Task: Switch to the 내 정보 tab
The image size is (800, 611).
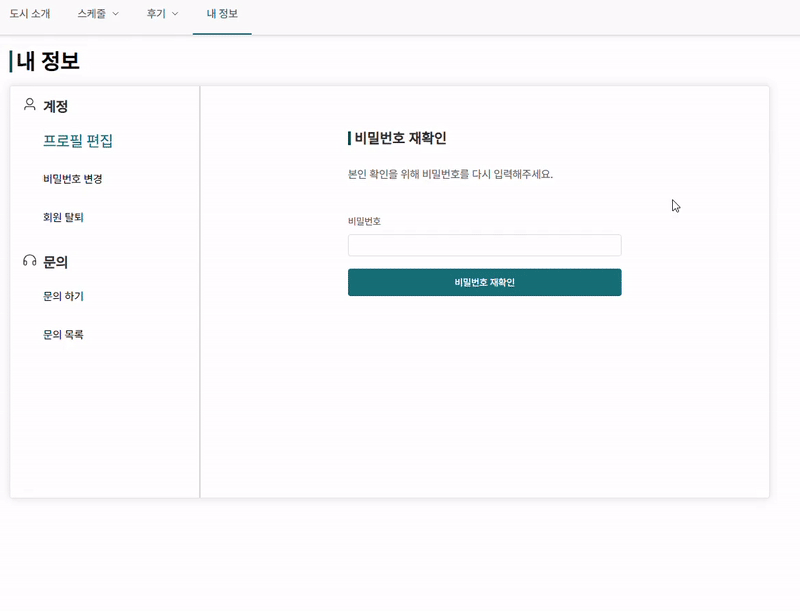Action: click(x=222, y=14)
